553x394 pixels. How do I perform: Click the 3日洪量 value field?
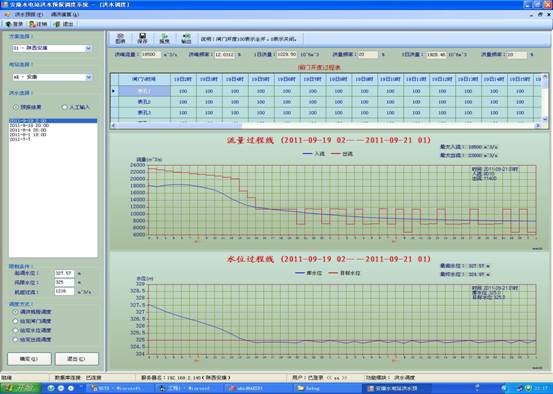(x=436, y=54)
